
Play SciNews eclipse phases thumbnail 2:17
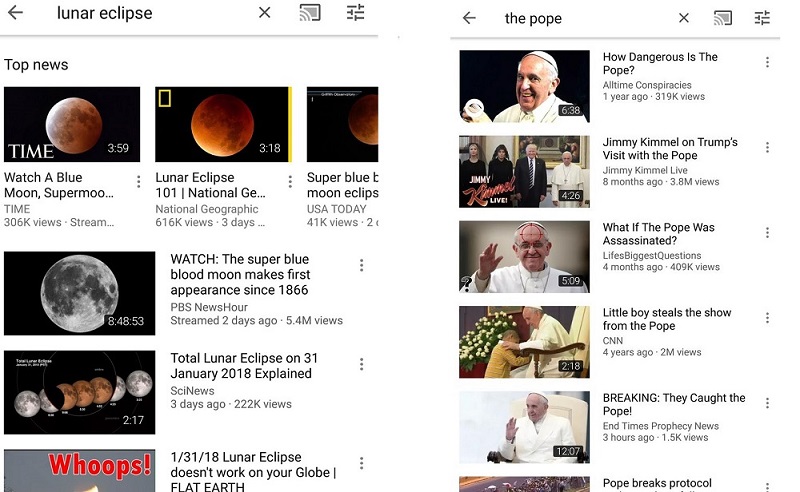[x=80, y=392]
